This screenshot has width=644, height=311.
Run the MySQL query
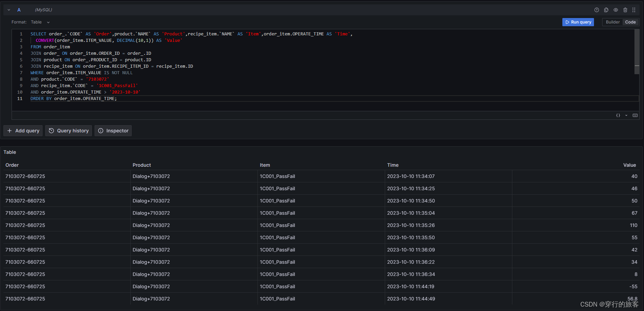[x=578, y=22]
